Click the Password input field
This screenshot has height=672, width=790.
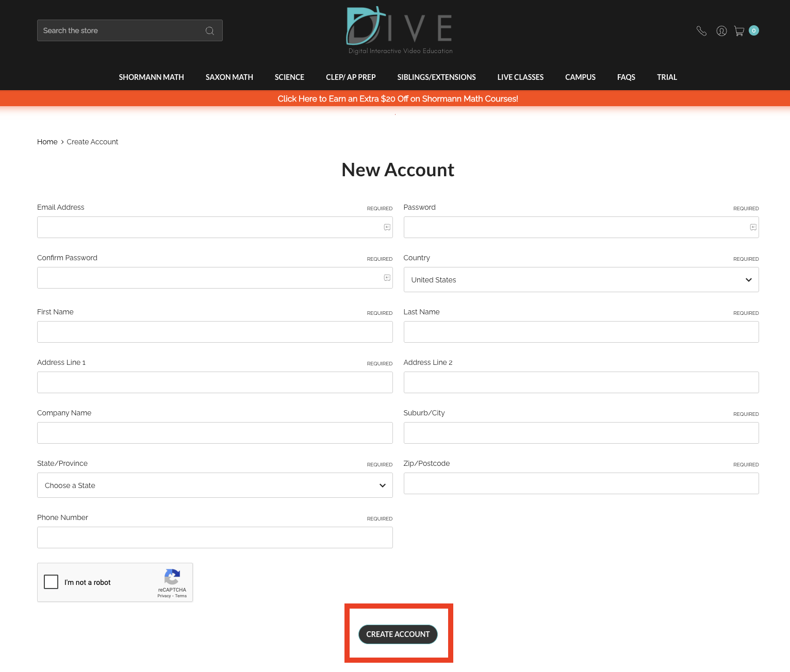click(x=581, y=227)
